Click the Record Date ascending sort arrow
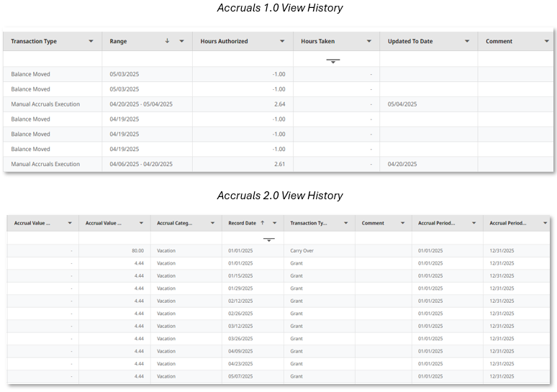 tap(263, 224)
